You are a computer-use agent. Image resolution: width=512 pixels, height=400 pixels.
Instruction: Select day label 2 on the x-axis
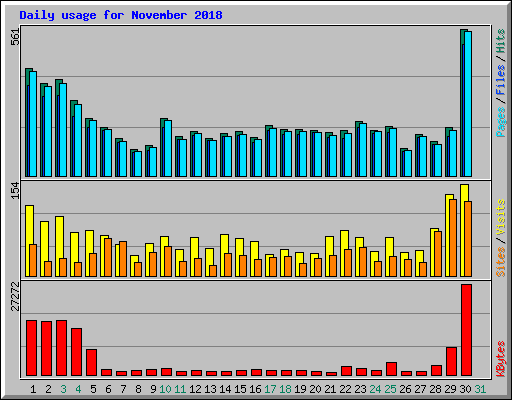48,389
